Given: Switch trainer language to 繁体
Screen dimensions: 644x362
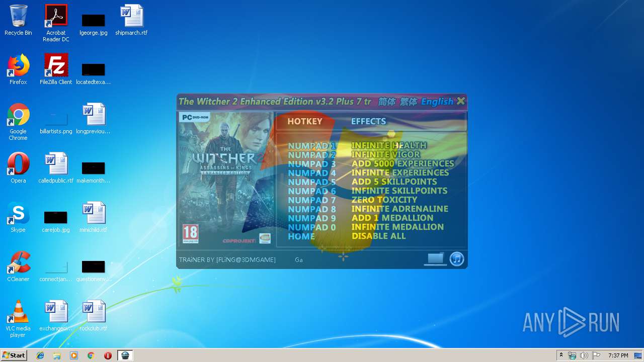Looking at the screenshot, I should (x=408, y=102).
